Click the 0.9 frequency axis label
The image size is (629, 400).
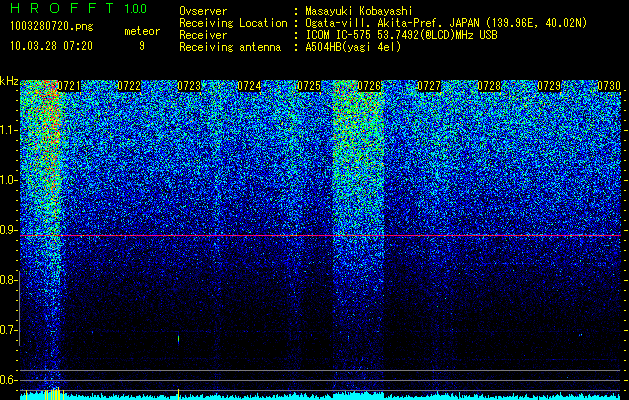pos(8,230)
